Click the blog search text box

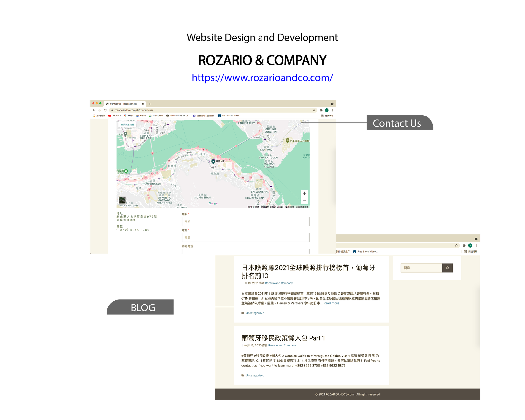tap(421, 268)
